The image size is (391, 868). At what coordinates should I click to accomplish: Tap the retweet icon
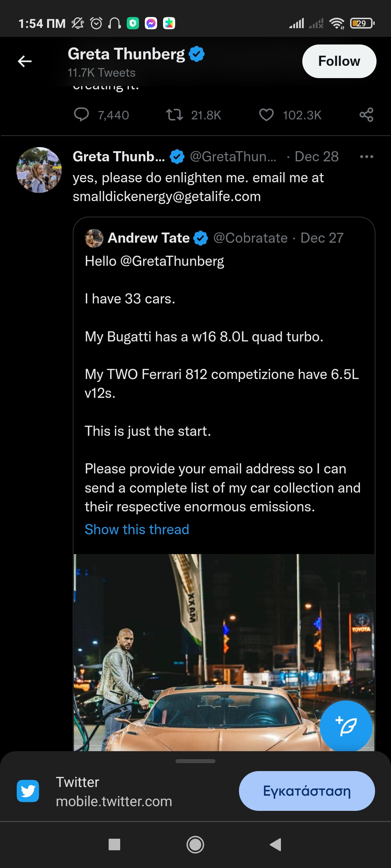pos(174,115)
